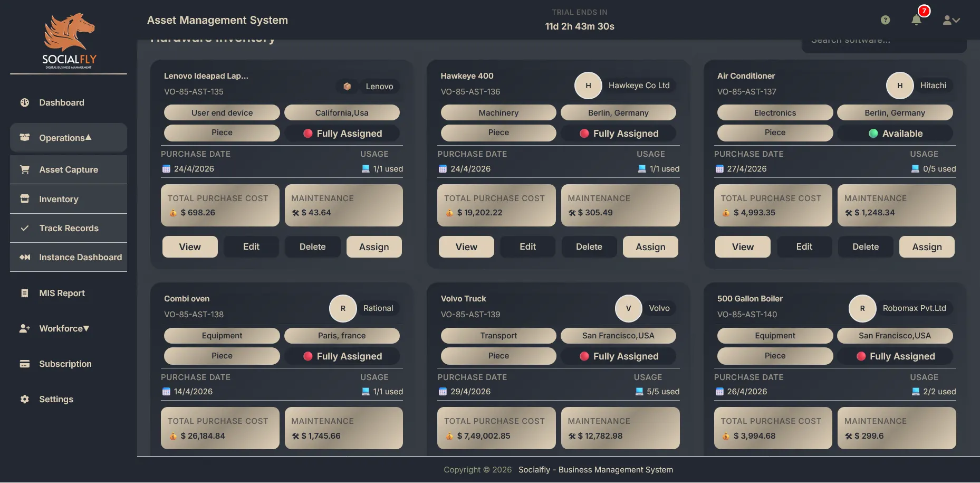Click Hawkeye Co Ltd vendor avatar
Screen dimensions: 980x483
coord(588,86)
